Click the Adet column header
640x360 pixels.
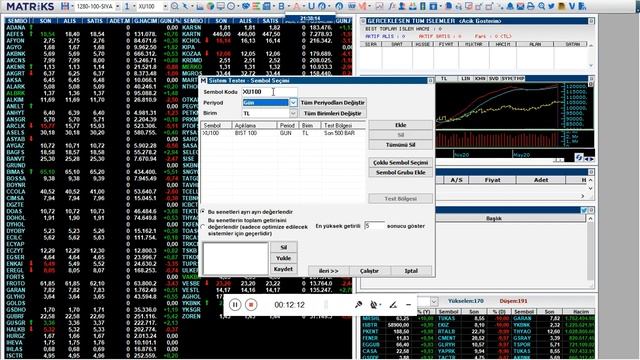pos(541,180)
